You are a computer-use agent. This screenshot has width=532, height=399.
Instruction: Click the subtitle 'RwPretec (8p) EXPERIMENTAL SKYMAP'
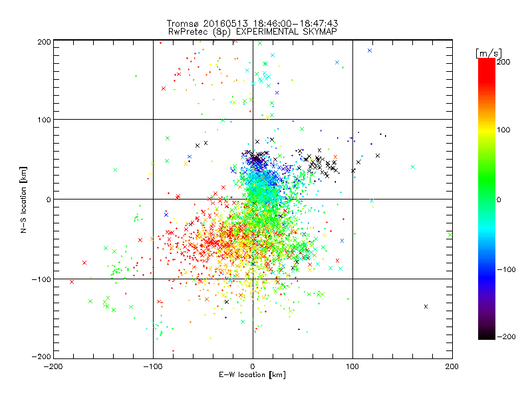(x=253, y=31)
